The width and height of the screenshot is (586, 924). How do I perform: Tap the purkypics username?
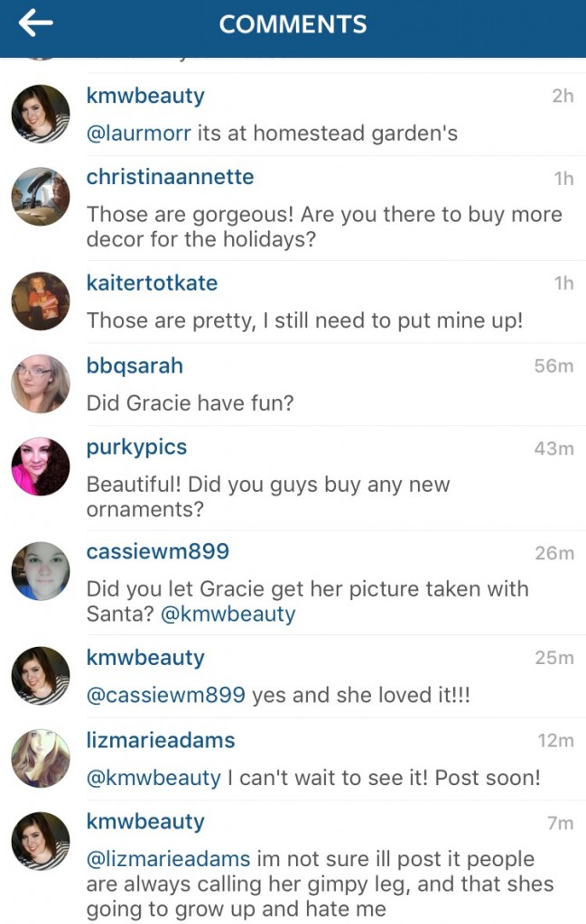click(136, 448)
